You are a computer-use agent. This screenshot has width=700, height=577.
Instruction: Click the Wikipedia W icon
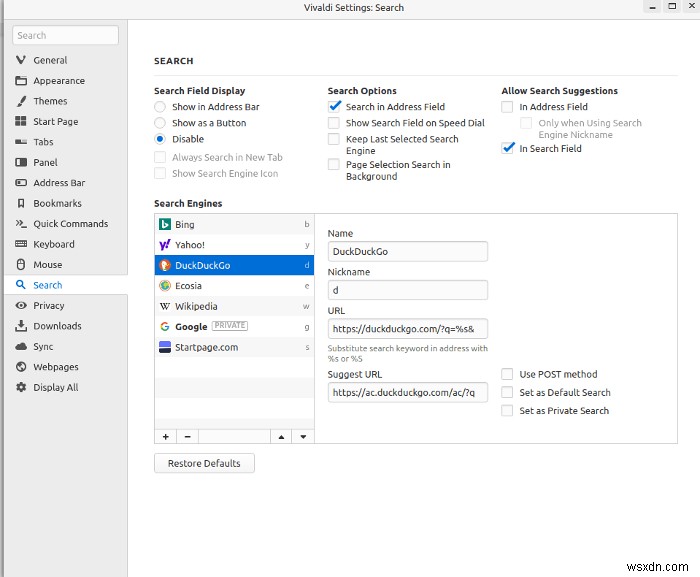165,306
